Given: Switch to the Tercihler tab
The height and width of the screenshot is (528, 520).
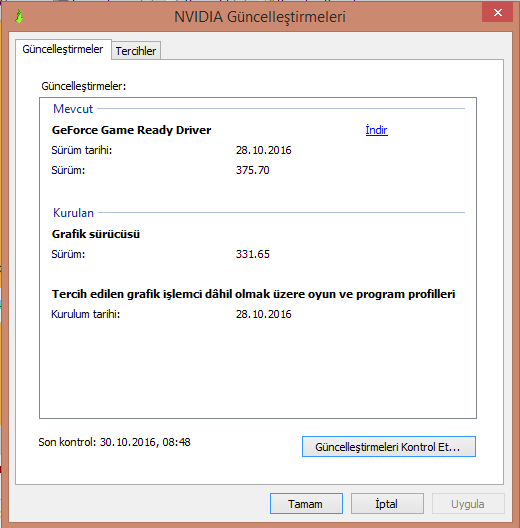Looking at the screenshot, I should (136, 51).
